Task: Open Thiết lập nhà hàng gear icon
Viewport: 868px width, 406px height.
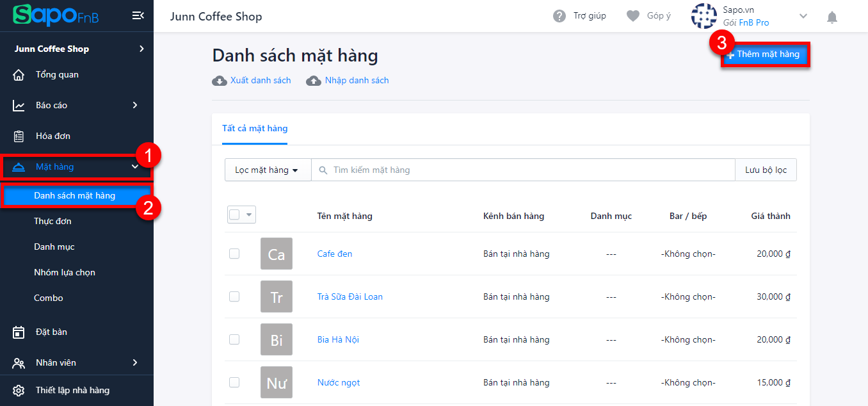Action: pyautogui.click(x=19, y=391)
